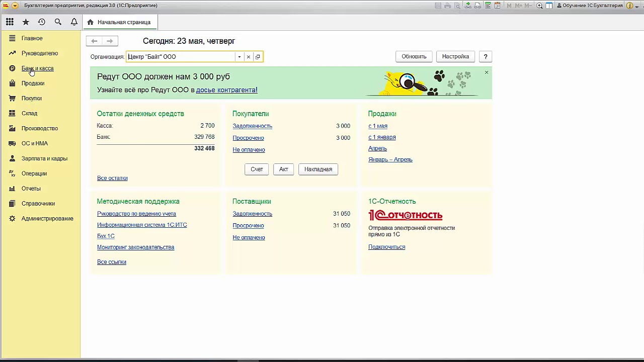Click the Подключиться link

386,247
